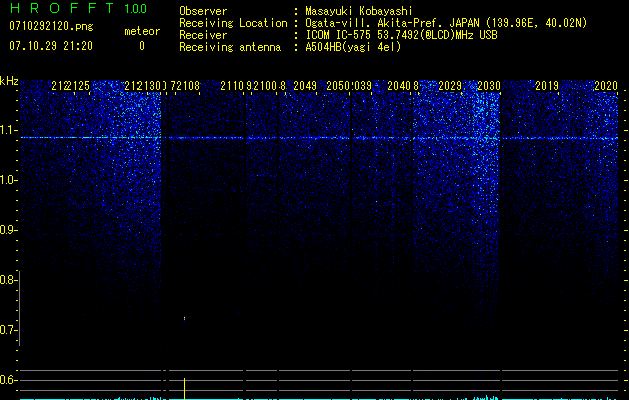The width and height of the screenshot is (629, 400).
Task: Click the file name 0710292120.png
Action: [x=51, y=27]
